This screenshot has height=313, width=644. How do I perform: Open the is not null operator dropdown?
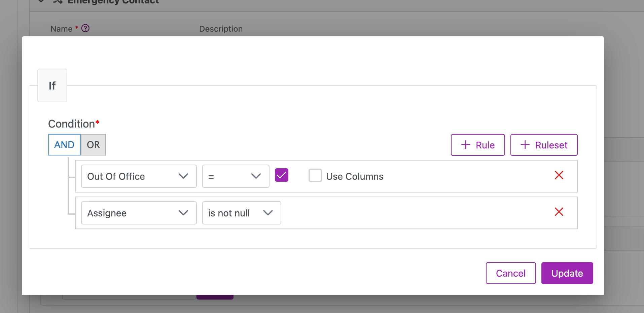pyautogui.click(x=242, y=213)
